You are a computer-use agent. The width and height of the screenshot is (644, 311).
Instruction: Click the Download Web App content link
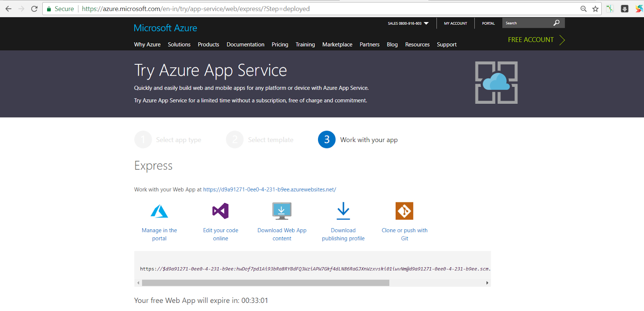282,234
